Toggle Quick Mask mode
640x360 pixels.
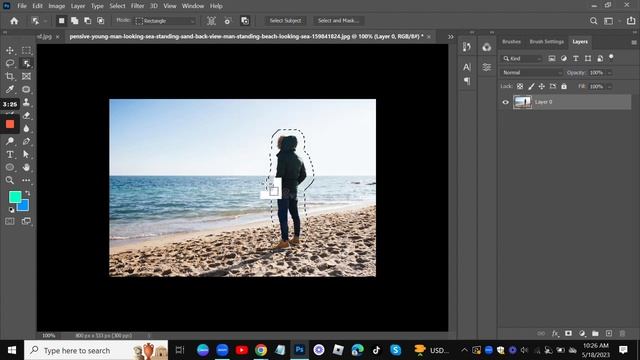point(10,221)
